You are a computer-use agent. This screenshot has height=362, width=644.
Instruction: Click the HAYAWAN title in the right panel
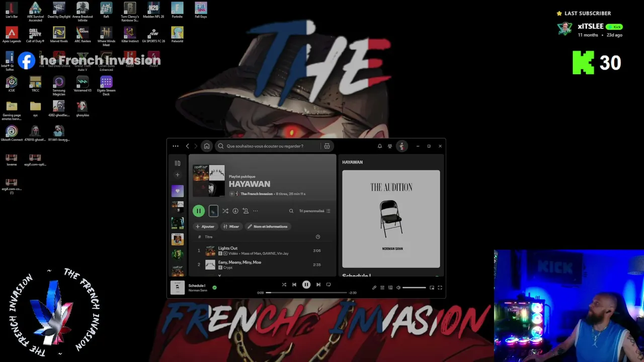[x=352, y=162]
